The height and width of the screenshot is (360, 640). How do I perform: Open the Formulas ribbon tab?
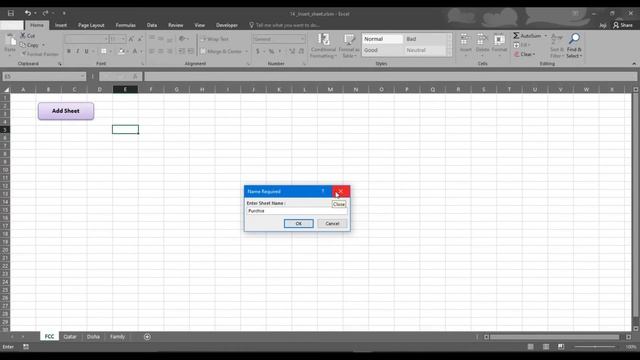tap(125, 25)
